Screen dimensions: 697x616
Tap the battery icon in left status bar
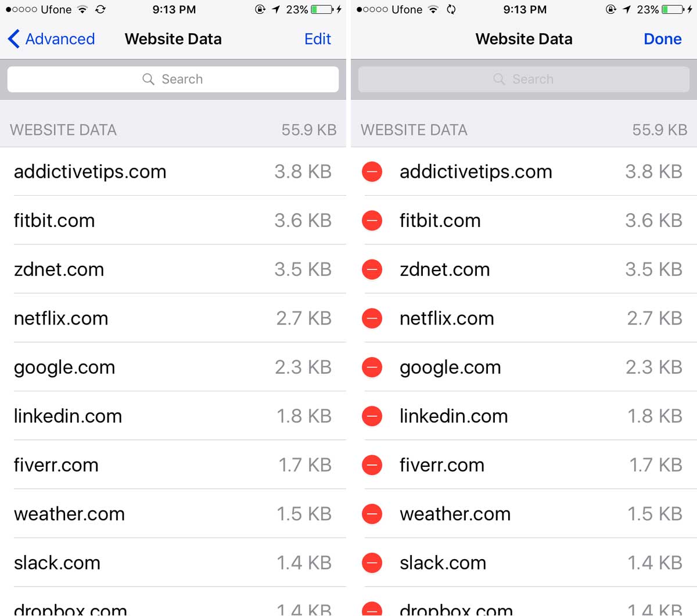(323, 9)
